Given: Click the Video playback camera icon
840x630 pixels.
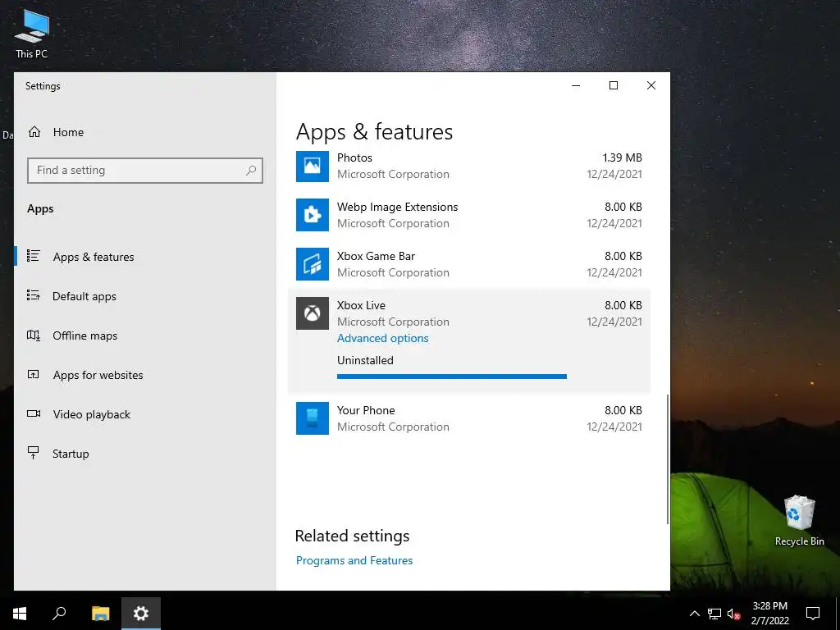Looking at the screenshot, I should [33, 413].
